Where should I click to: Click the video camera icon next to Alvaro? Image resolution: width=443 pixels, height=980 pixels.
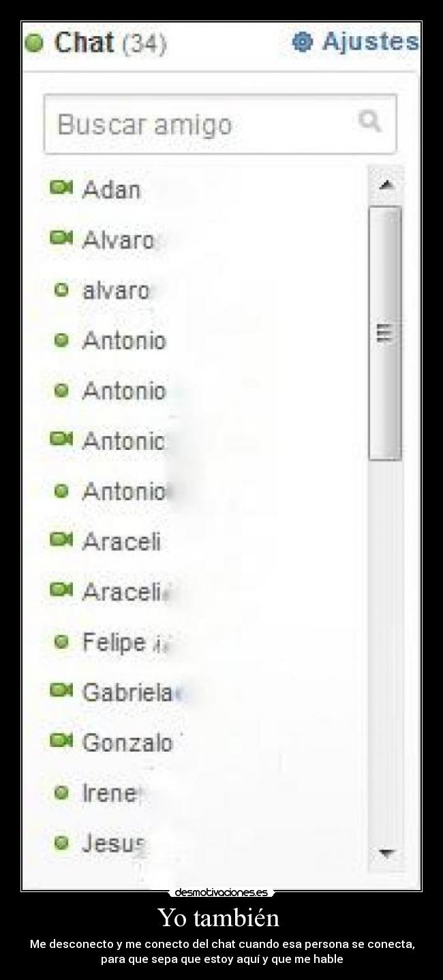tap(61, 239)
